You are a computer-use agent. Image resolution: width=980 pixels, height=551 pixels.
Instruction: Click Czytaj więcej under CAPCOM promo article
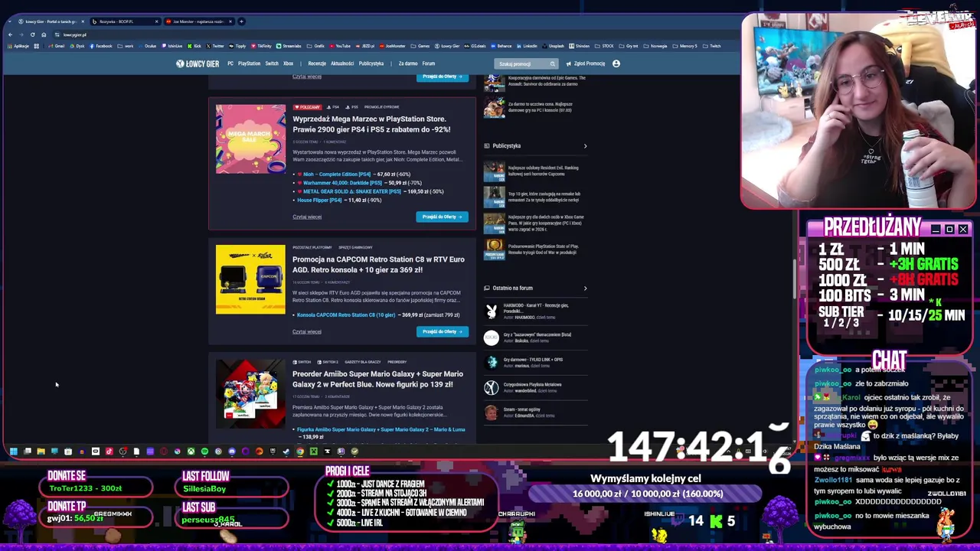pos(307,331)
